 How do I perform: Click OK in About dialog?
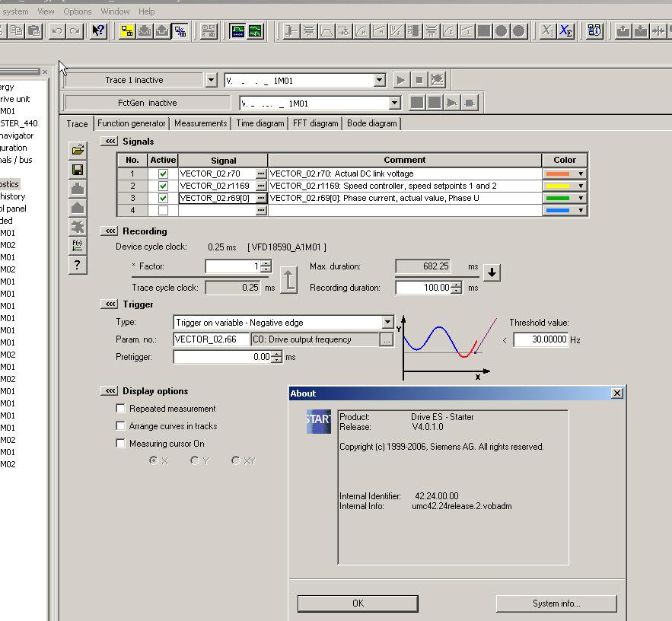358,603
